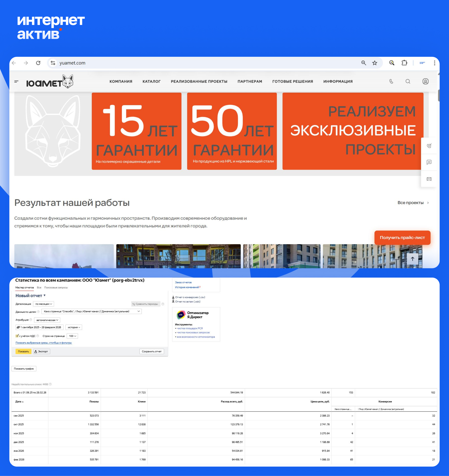Open the browser extensions puzzle icon
Image resolution: width=449 pixels, height=476 pixels.
tap(404, 63)
